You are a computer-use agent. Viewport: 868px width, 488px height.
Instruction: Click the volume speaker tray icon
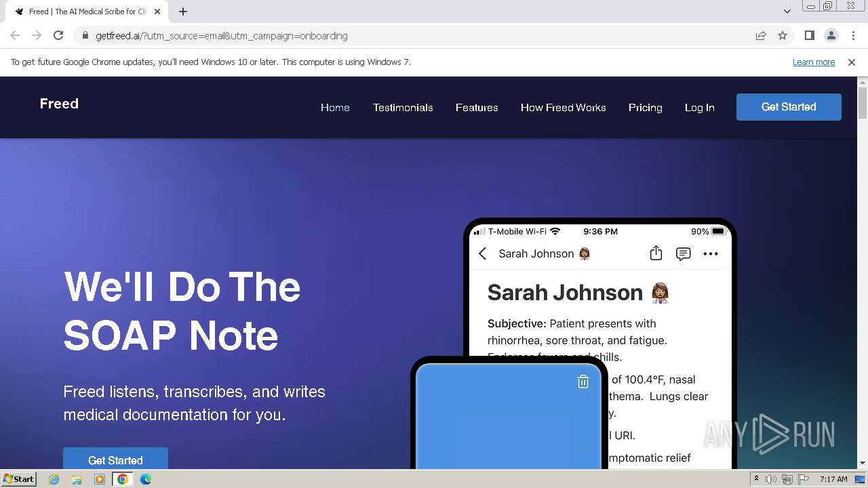[x=771, y=479]
